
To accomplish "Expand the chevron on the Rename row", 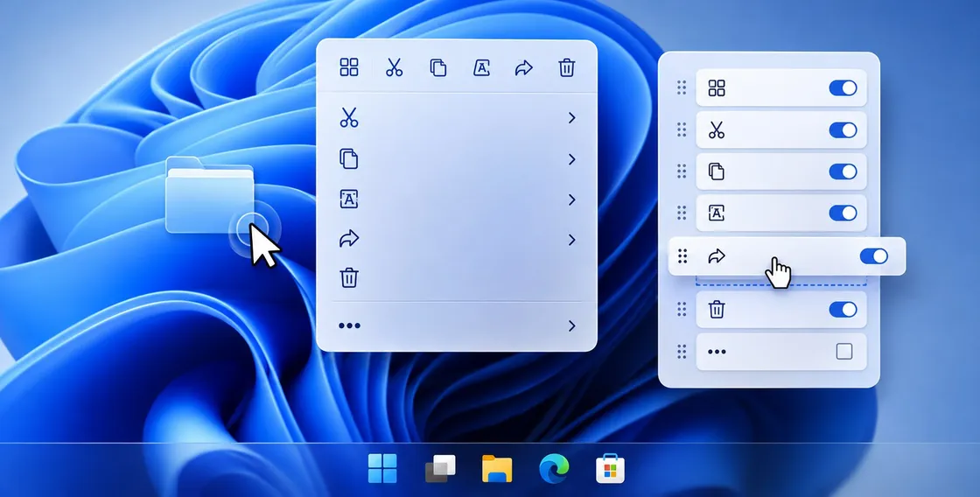I will point(571,199).
